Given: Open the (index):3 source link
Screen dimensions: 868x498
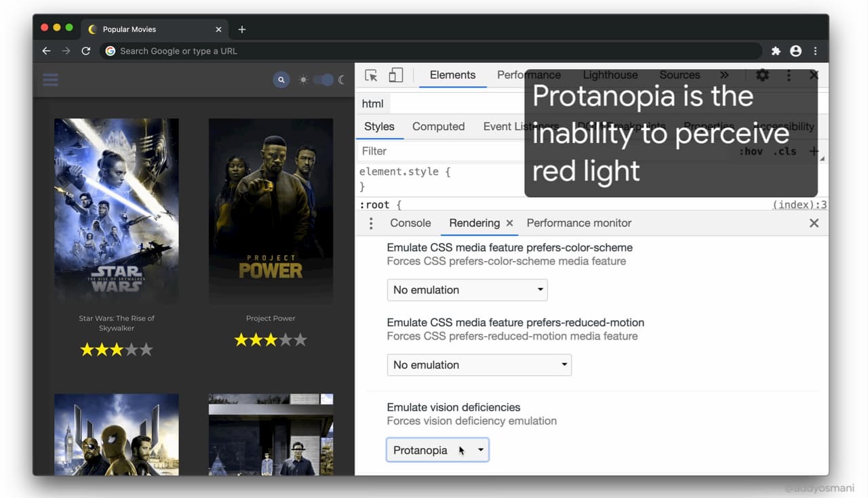Looking at the screenshot, I should pyautogui.click(x=800, y=205).
